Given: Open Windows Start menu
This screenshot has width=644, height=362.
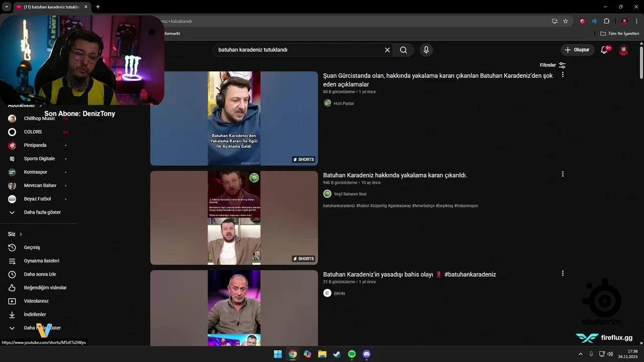Looking at the screenshot, I should coord(278,354).
